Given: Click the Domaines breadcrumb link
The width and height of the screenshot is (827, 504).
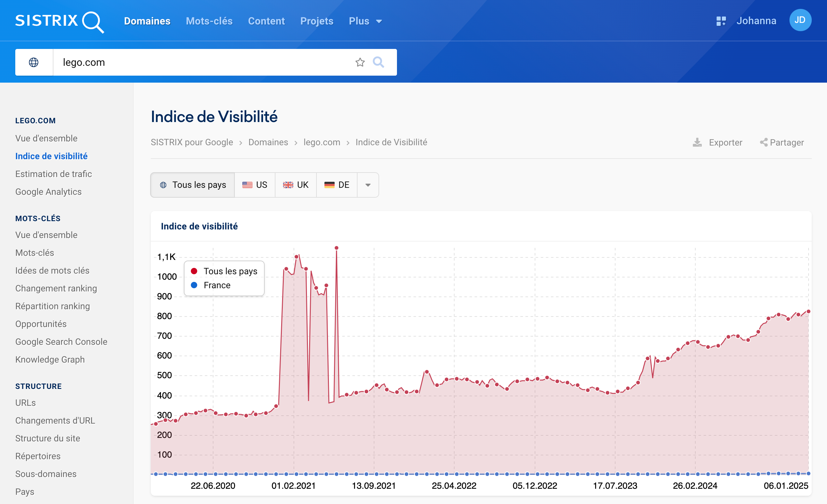Looking at the screenshot, I should click(x=268, y=142).
